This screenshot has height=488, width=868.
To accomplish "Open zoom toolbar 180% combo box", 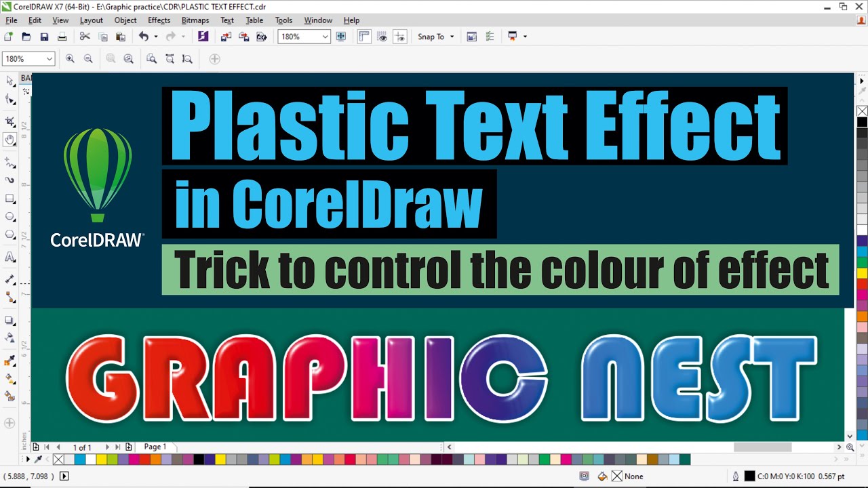I will tap(28, 59).
